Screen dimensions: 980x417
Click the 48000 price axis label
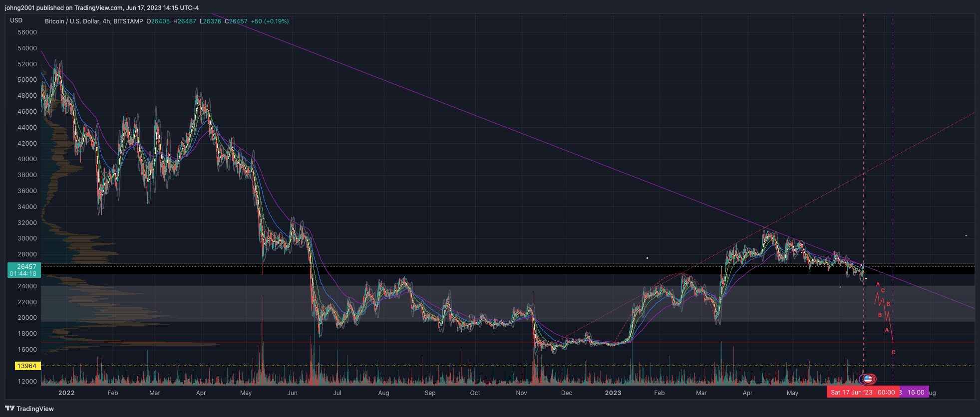pos(27,96)
